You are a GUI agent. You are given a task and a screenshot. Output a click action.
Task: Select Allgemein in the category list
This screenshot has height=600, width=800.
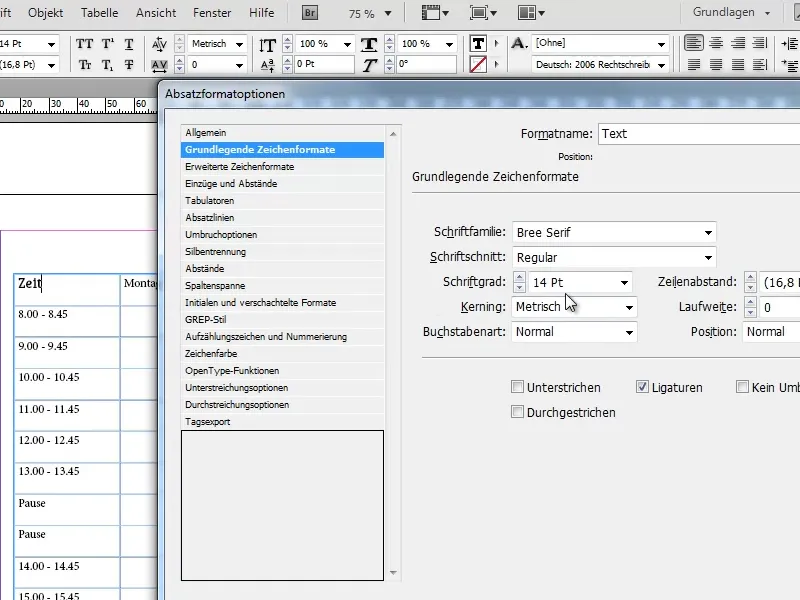coord(282,133)
